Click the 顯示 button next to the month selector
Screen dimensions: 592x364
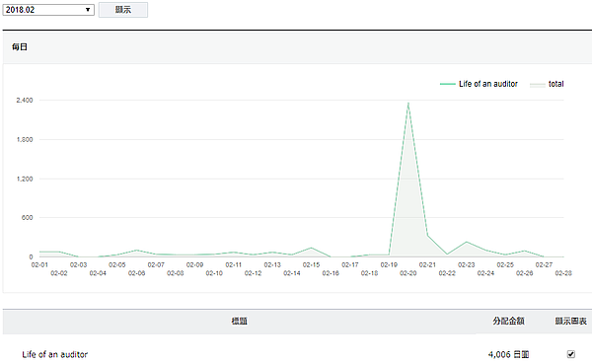point(123,10)
